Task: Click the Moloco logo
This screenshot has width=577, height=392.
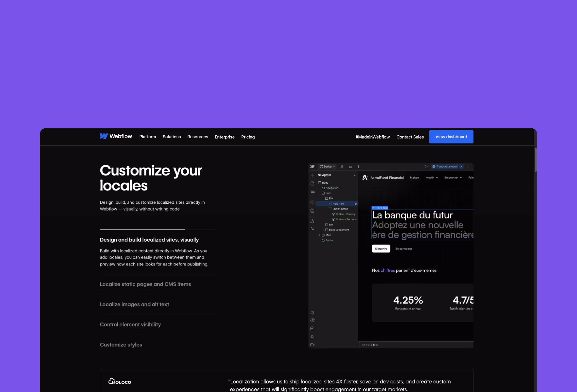Action: tap(120, 381)
